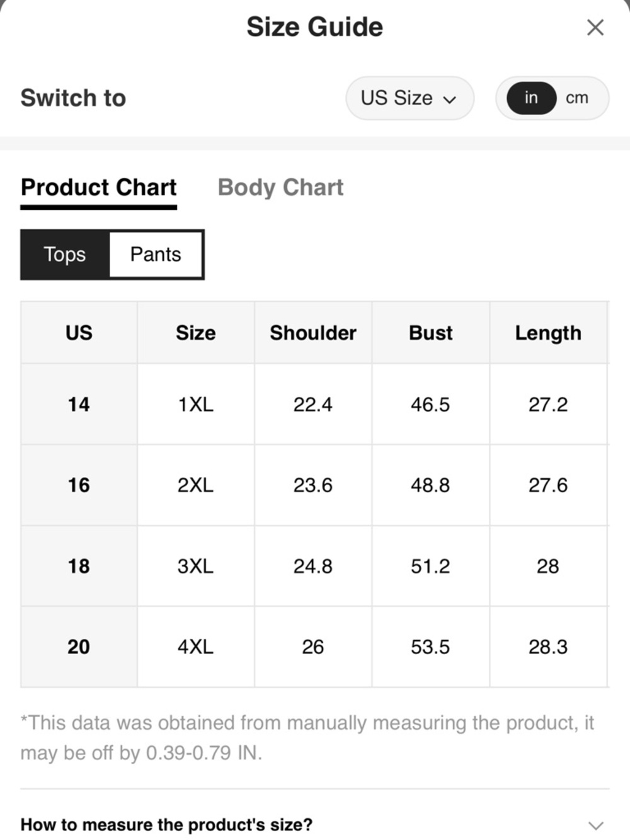Click the 3XL size cell
This screenshot has height=840, width=630.
(x=195, y=566)
